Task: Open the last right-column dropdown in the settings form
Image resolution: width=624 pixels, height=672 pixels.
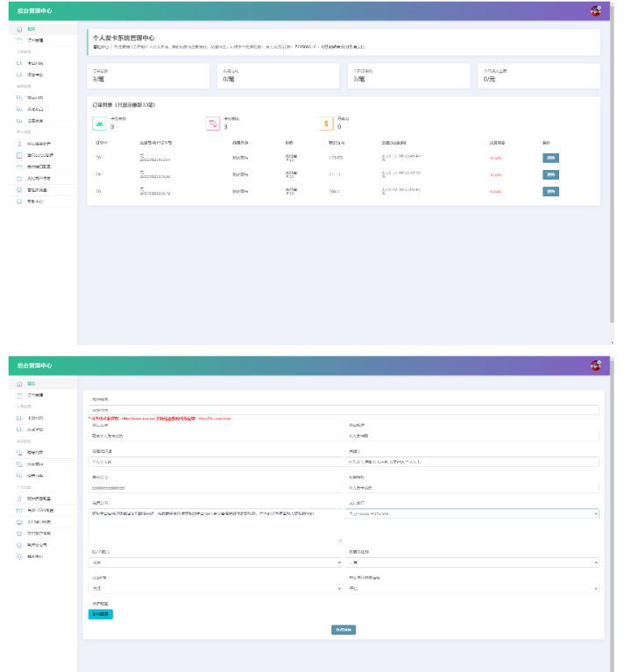Action: click(x=473, y=589)
